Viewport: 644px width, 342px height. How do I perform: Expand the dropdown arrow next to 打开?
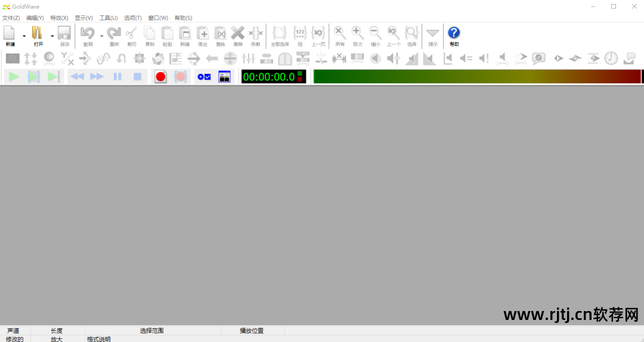[x=52, y=36]
